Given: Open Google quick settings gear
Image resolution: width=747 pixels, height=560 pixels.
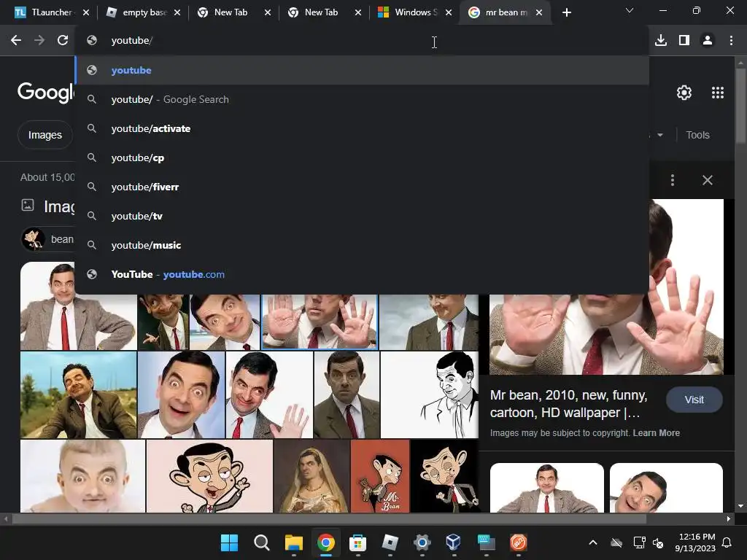Looking at the screenshot, I should tap(684, 93).
